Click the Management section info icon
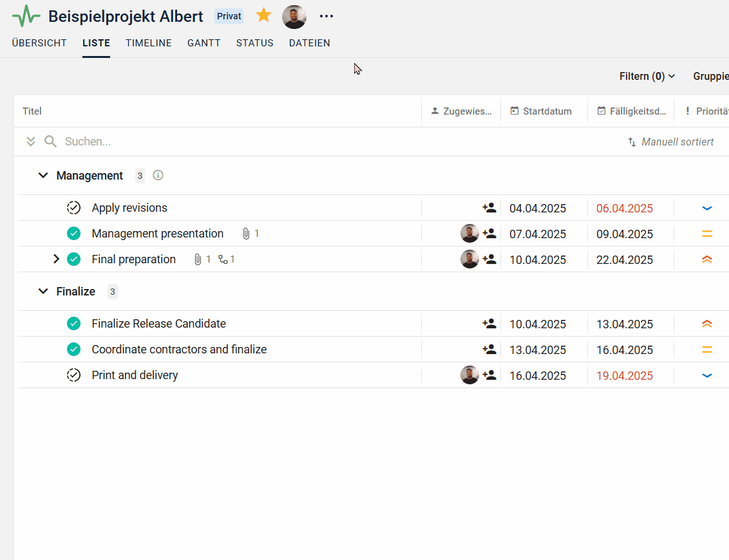This screenshot has height=560, width=729. 158,175
